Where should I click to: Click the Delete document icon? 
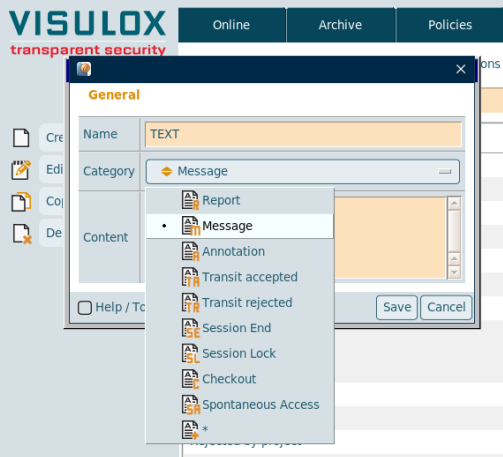click(22, 234)
